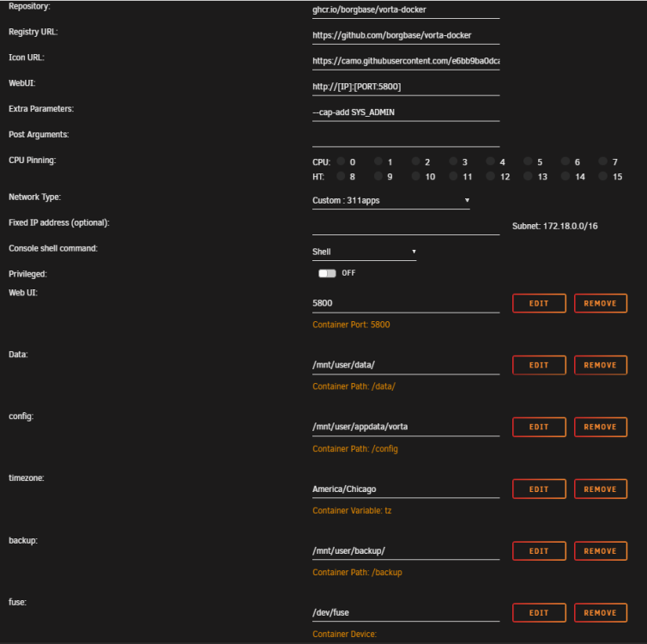Remove the fuse device entry
The width and height of the screenshot is (647, 644).
(x=601, y=612)
